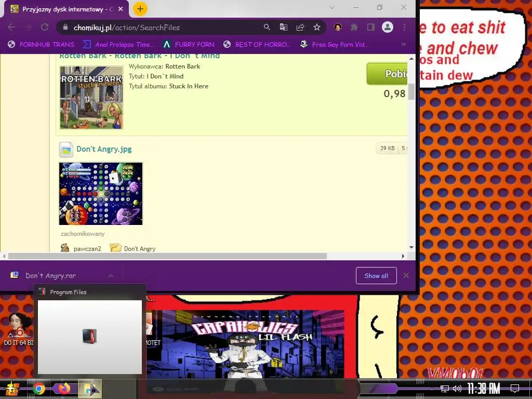532x399 pixels.
Task: Toggle the Chrome side panel
Action: pos(371,27)
